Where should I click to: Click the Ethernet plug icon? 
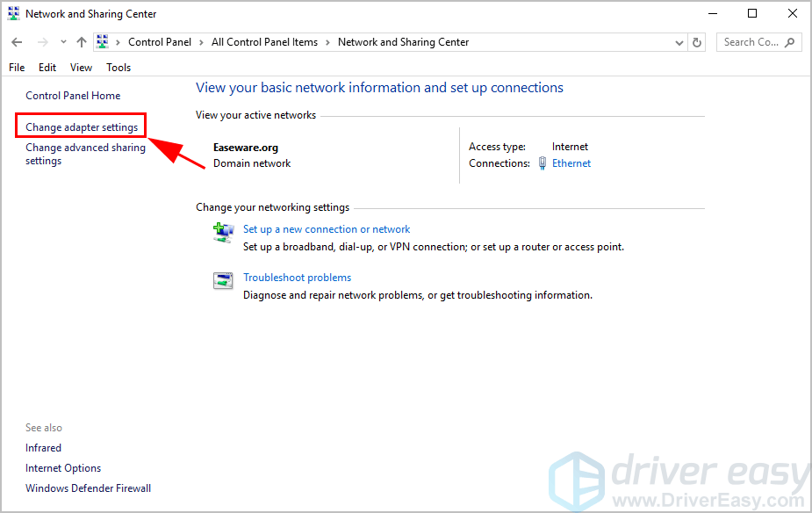point(542,163)
